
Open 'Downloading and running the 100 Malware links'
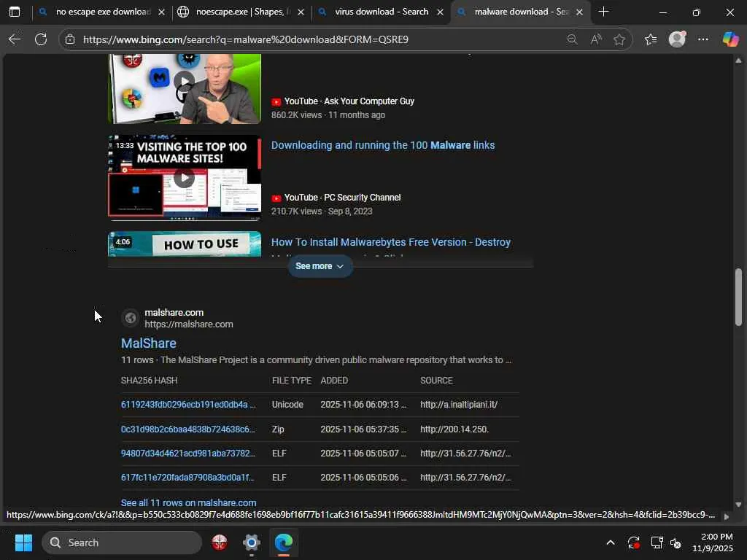point(383,145)
